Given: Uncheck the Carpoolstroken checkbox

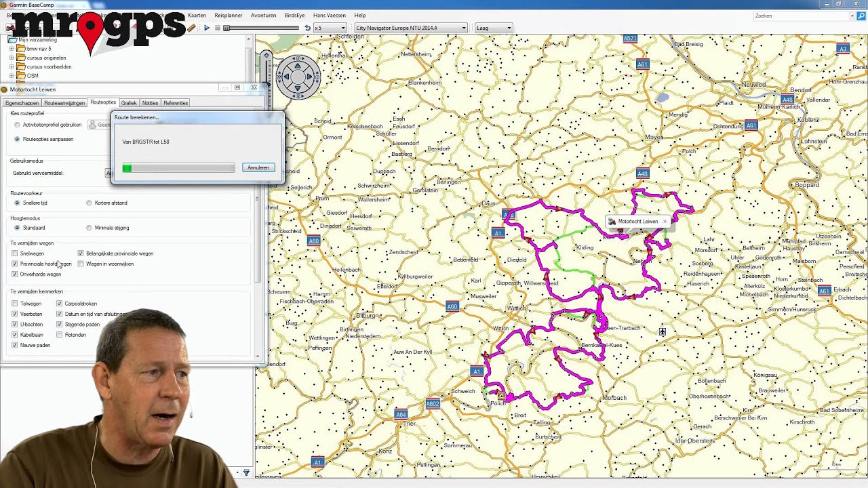Looking at the screenshot, I should (60, 304).
